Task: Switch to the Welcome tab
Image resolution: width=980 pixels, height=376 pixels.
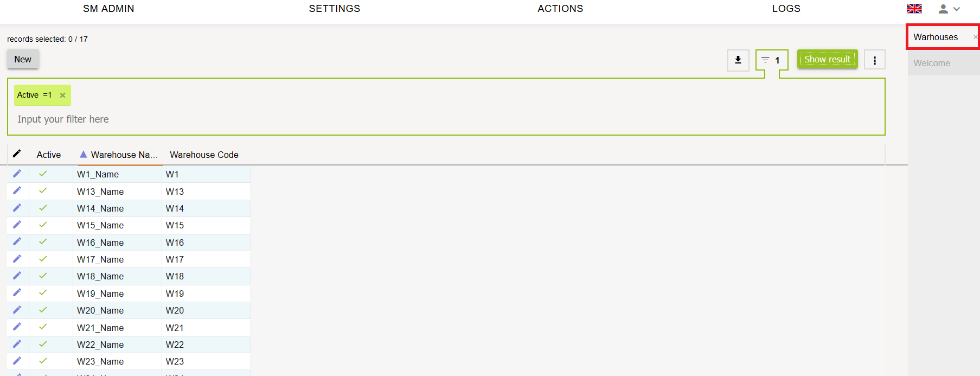Action: click(x=932, y=63)
